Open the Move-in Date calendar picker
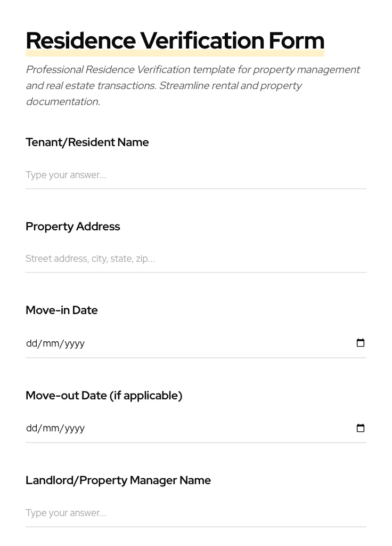Screen dimensions: 392x546 click(x=361, y=343)
